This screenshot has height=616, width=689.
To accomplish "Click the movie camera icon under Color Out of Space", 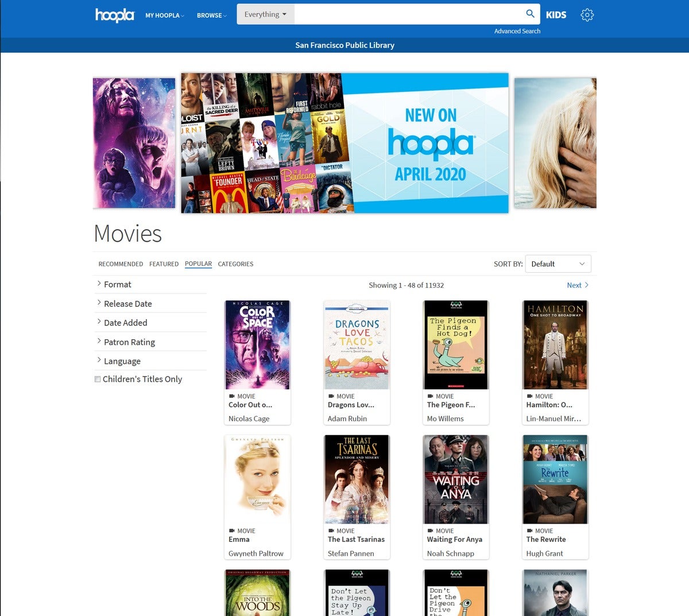I will 232,396.
